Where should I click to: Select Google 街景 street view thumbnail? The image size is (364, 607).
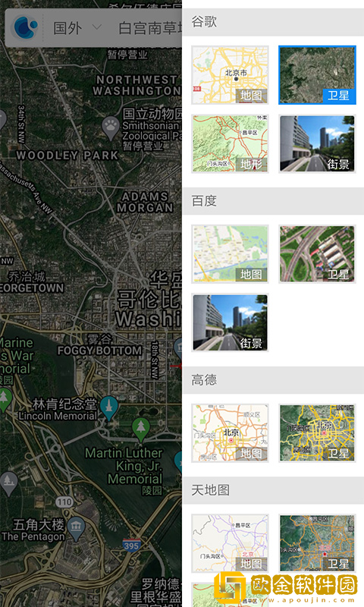[317, 143]
